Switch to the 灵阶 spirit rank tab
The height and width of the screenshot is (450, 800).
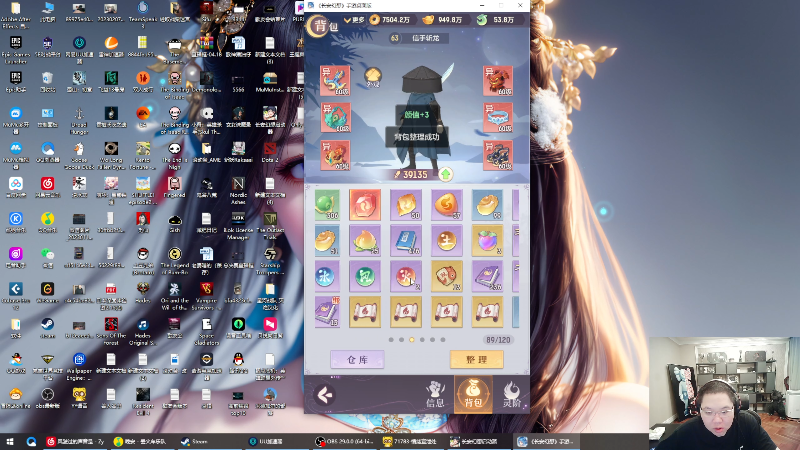(512, 394)
